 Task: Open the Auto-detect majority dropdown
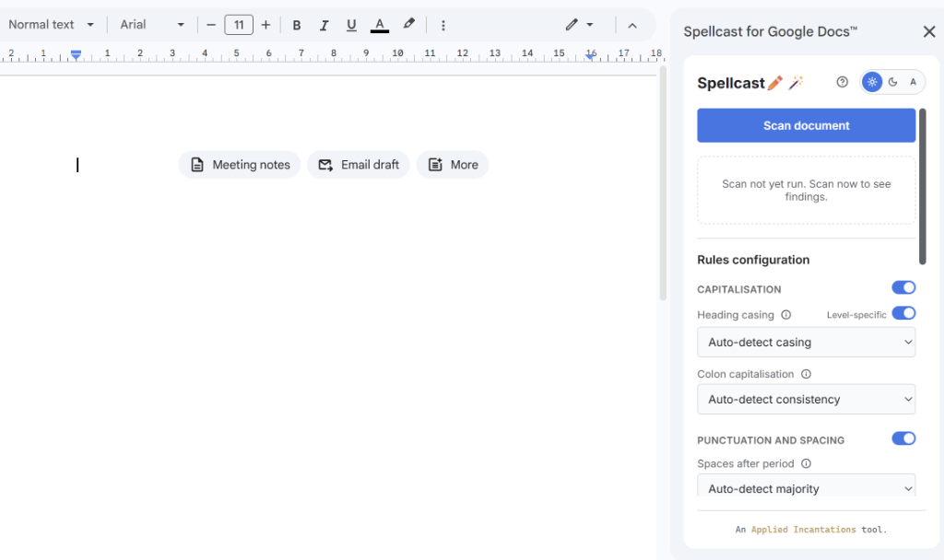[x=806, y=485]
